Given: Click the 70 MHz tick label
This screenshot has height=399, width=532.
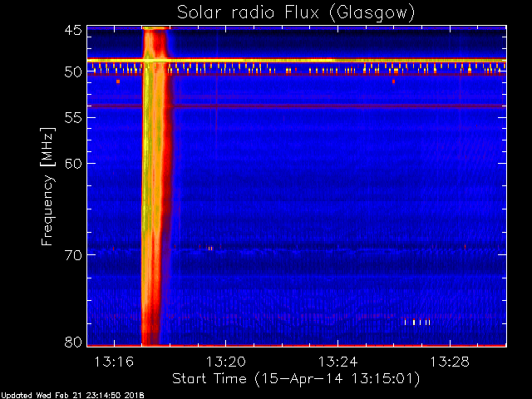Looking at the screenshot, I should click(x=73, y=255).
